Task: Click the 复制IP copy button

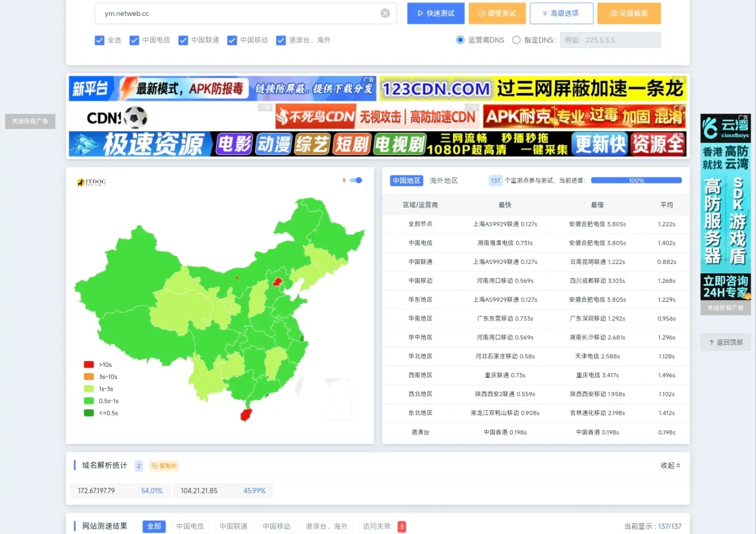Action: [x=164, y=466]
